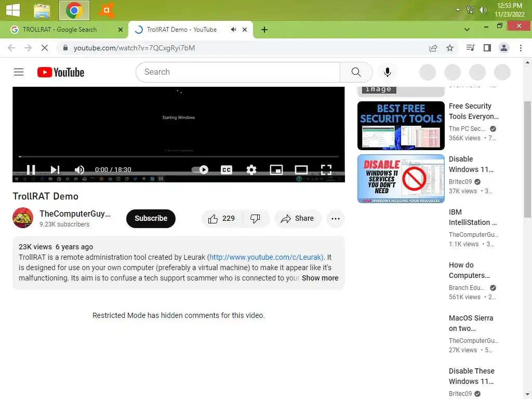The height and width of the screenshot is (399, 532).
Task: Open File Explorer from the taskbar
Action: (x=42, y=10)
